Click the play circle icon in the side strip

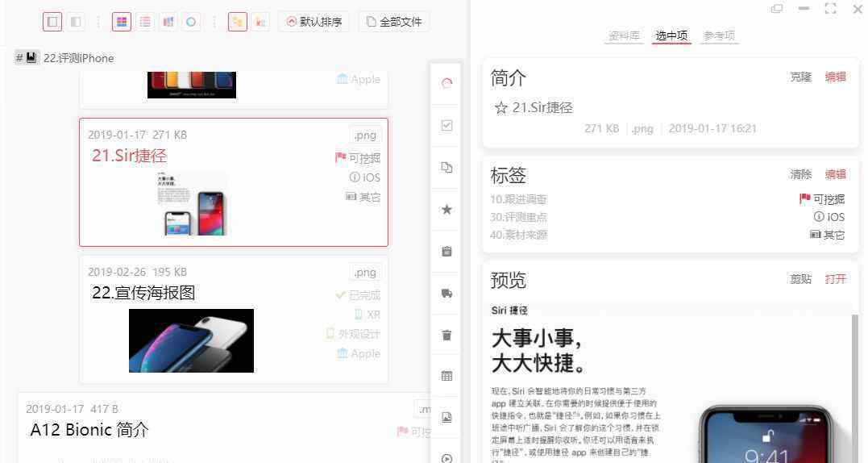coord(446,458)
